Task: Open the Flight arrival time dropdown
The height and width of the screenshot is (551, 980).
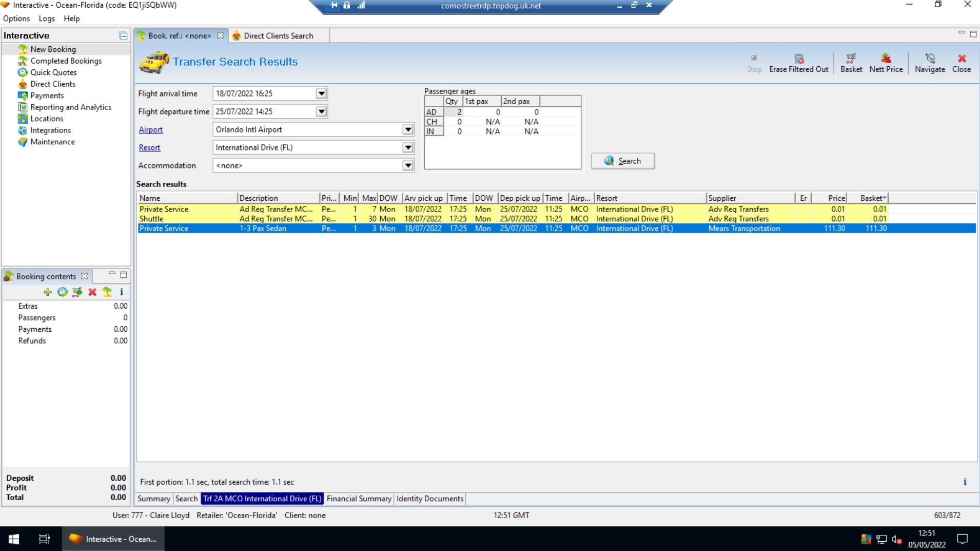Action: (x=321, y=93)
